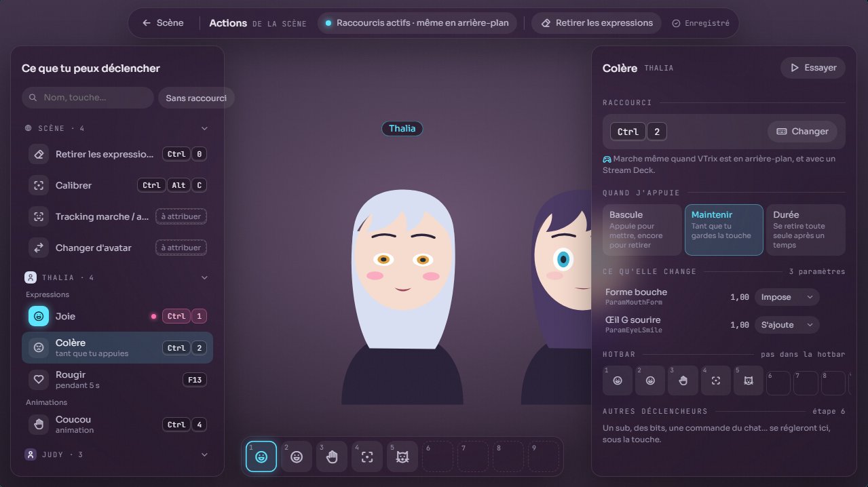The height and width of the screenshot is (487, 868).
Task: Open the Impose dropdown for Forme bouche
Action: 787,297
